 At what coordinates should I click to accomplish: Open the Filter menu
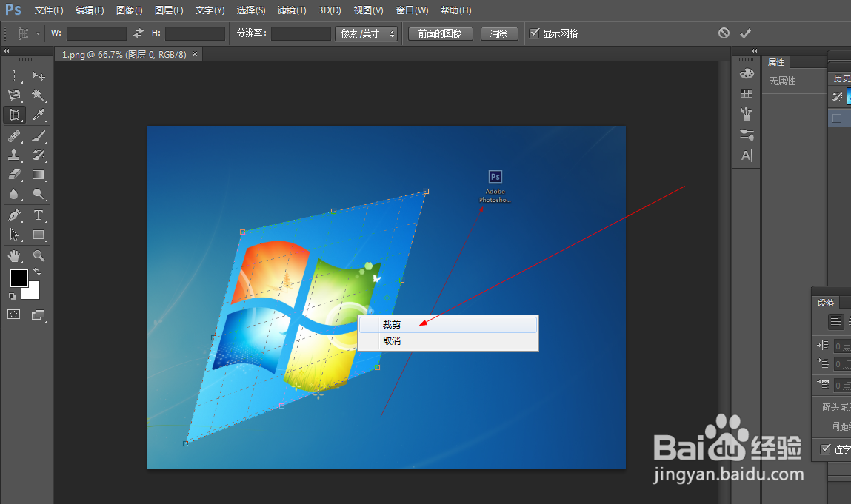[292, 10]
